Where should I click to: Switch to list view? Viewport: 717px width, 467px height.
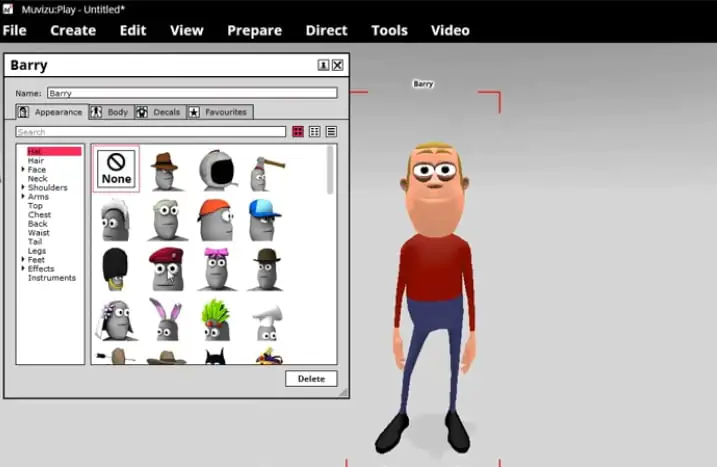point(331,132)
